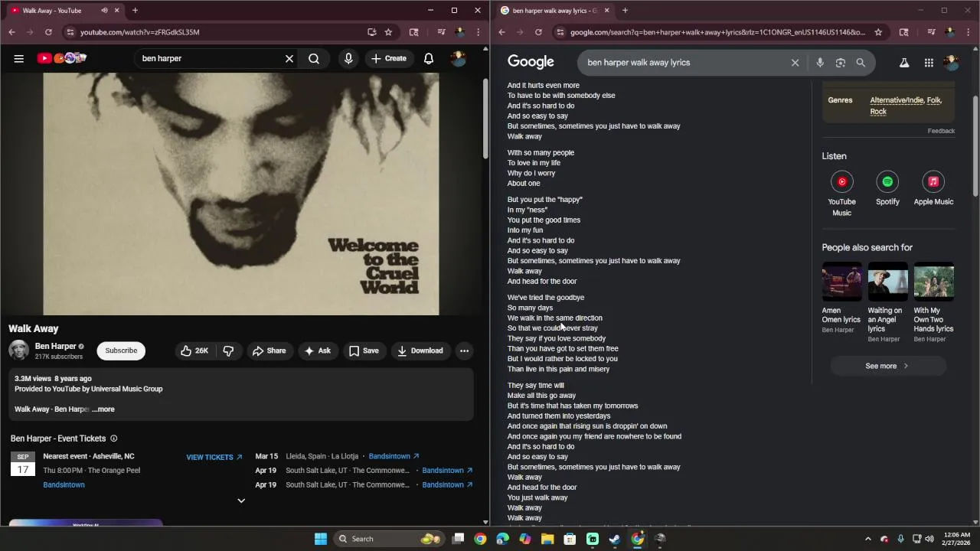This screenshot has width=980, height=551.
Task: Share the Walk Away video
Action: coord(269,350)
